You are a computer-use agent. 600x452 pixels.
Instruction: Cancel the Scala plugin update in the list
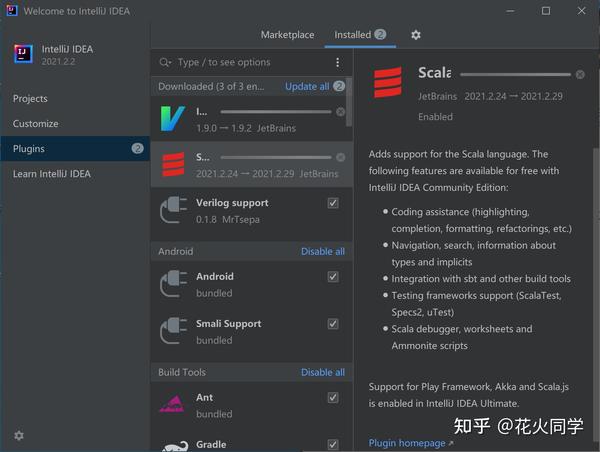(x=341, y=157)
